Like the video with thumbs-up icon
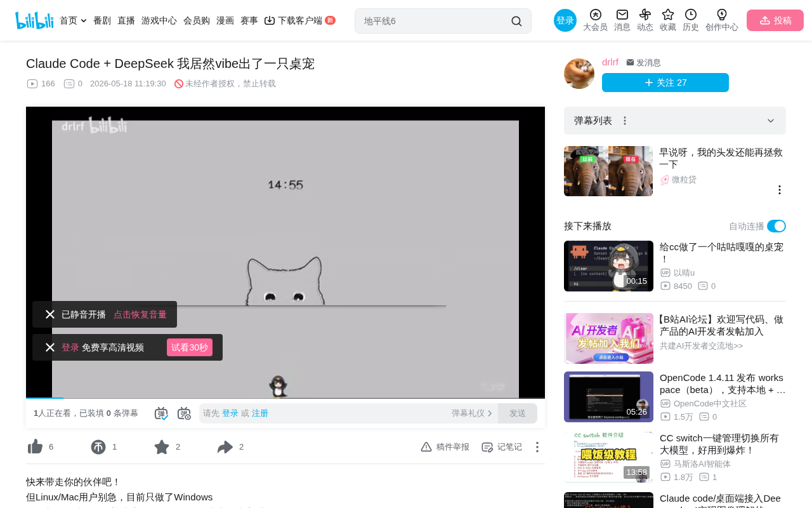 tap(36, 447)
